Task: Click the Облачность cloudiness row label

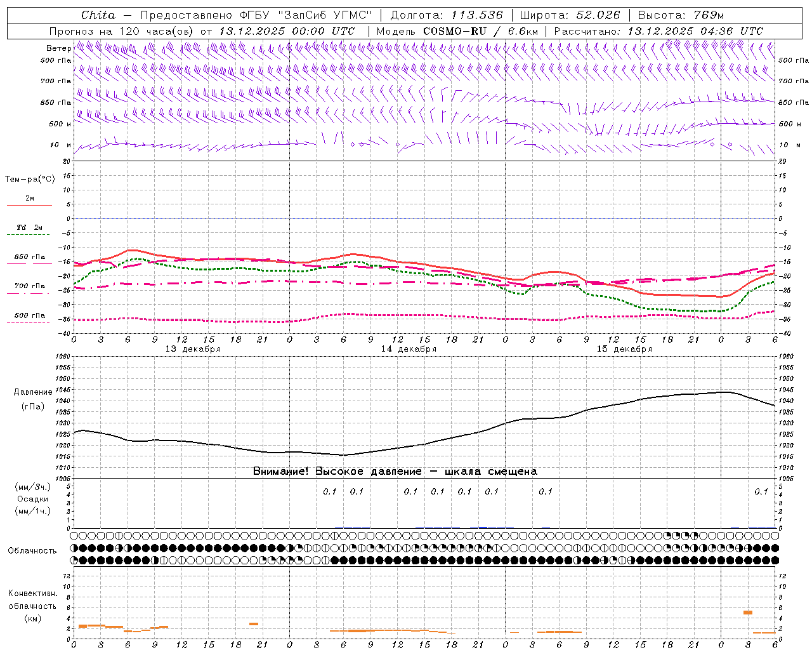Action: click(32, 550)
